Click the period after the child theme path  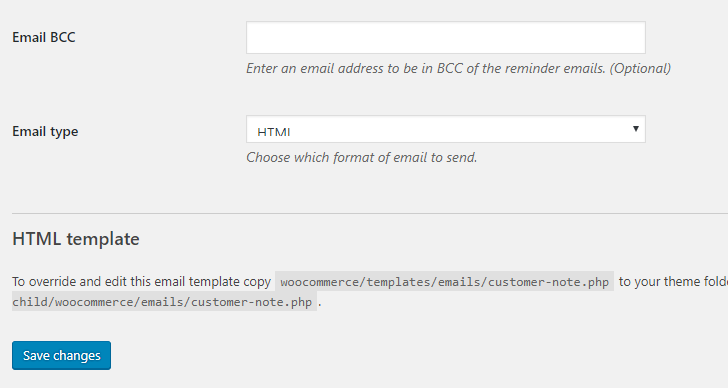tap(319, 304)
